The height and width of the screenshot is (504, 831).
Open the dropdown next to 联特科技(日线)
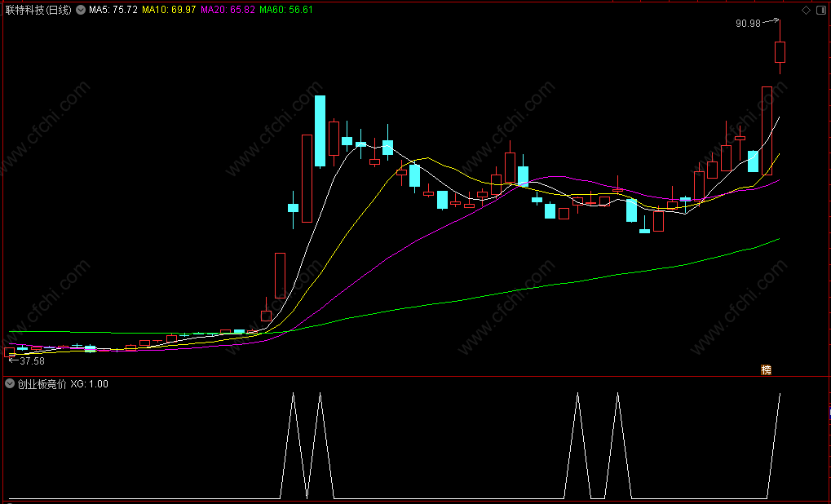coord(81,10)
